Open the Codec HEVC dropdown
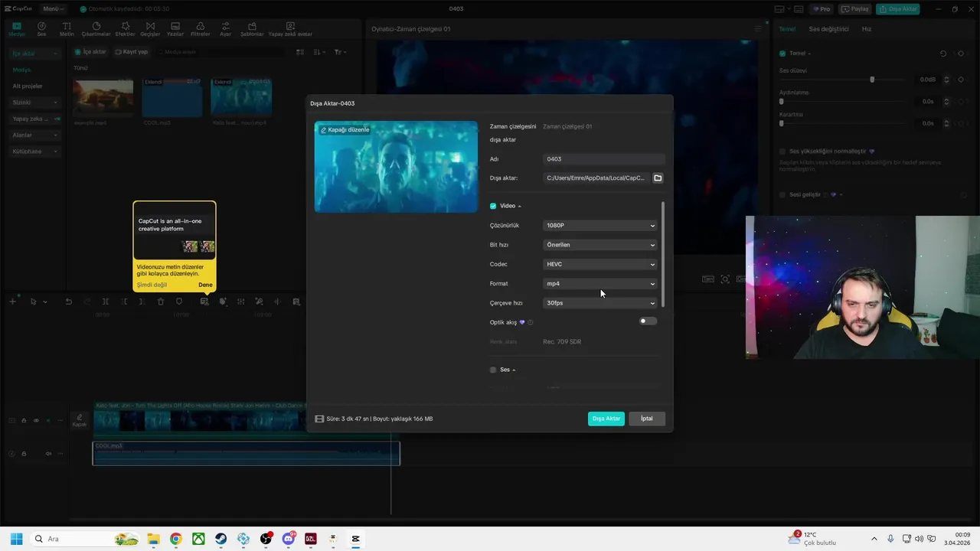This screenshot has width=980, height=551. coord(600,264)
